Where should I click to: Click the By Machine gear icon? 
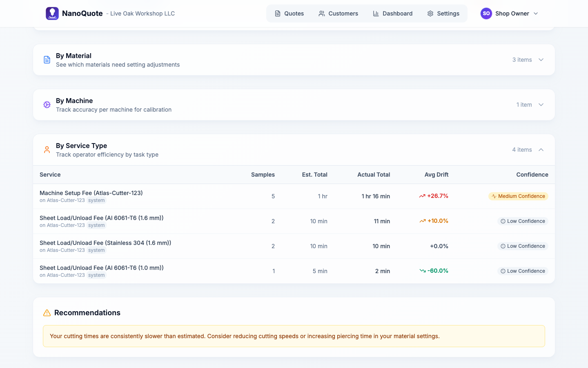47,105
